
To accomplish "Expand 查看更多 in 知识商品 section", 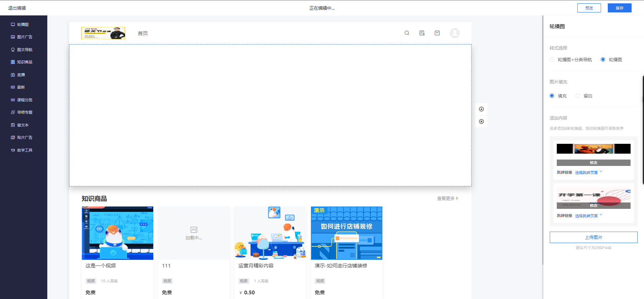I will point(447,198).
